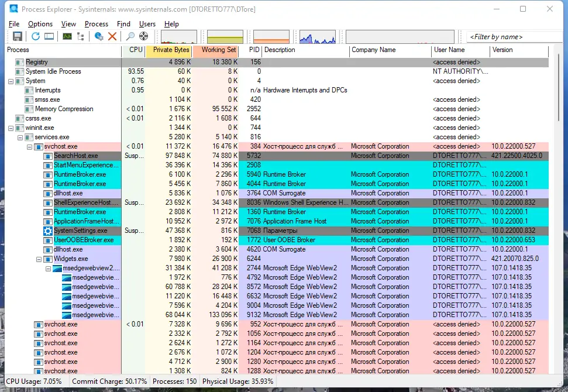Collapse the System tree node

tap(11, 81)
